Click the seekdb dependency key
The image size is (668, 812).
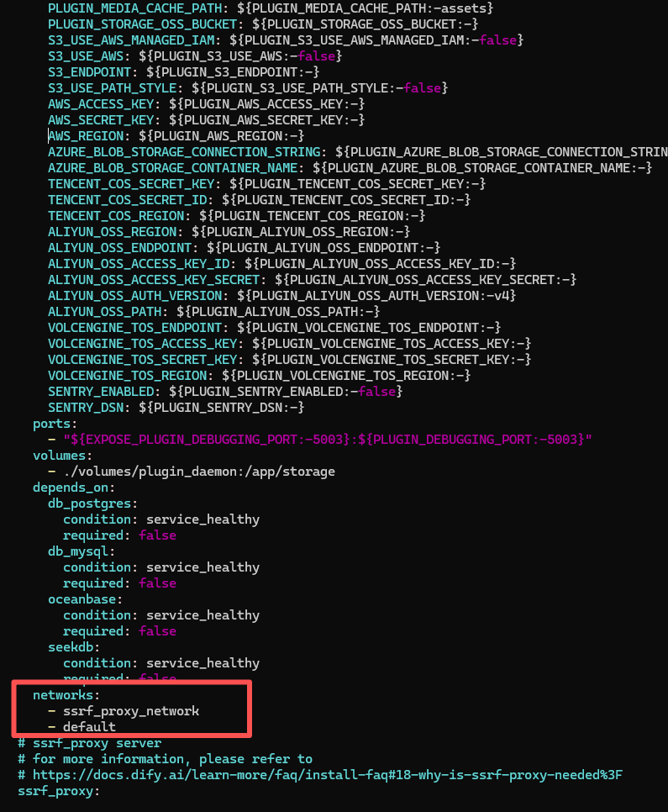[x=73, y=647]
